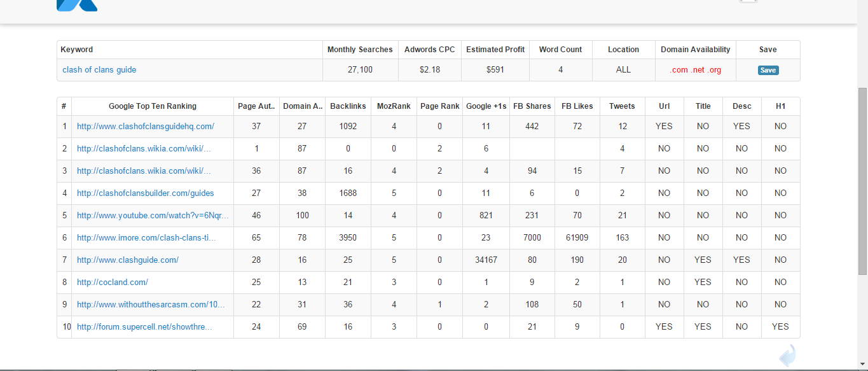868x371 pixels.
Task: Click the Monthly Searches column header
Action: (x=360, y=50)
